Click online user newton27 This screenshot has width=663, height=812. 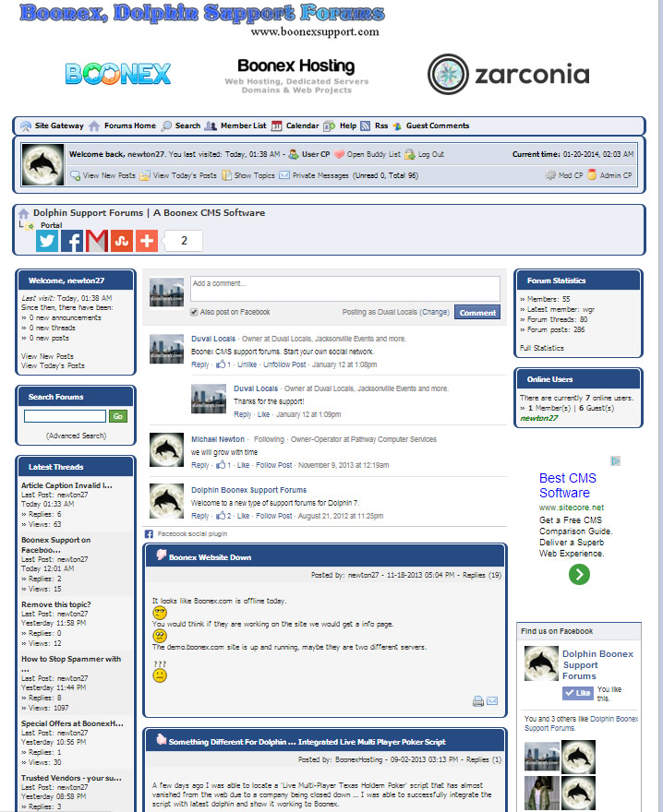pyautogui.click(x=539, y=418)
